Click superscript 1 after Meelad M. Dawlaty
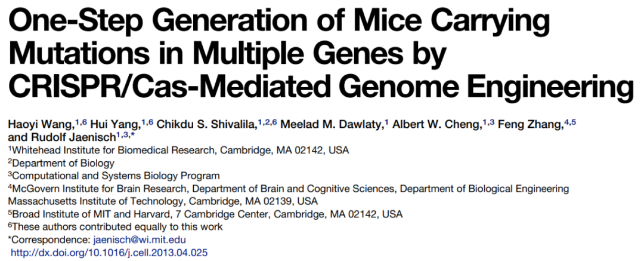The image size is (644, 261). point(386,122)
